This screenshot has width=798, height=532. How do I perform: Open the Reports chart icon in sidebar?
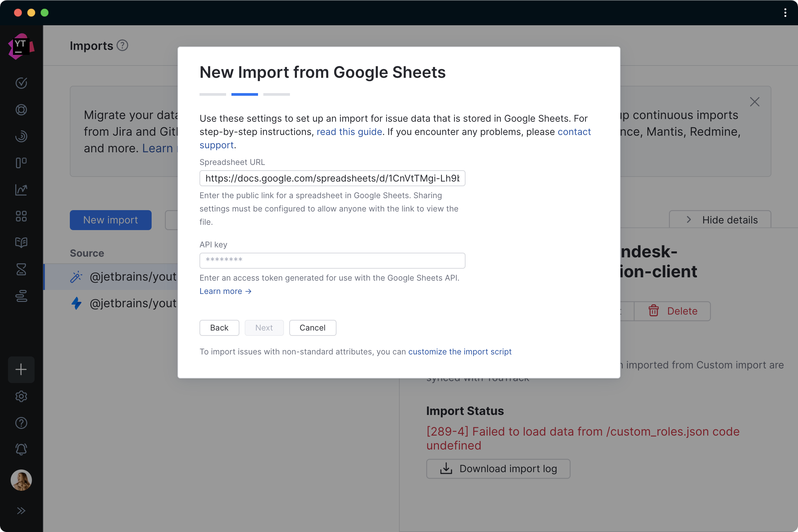(x=21, y=190)
